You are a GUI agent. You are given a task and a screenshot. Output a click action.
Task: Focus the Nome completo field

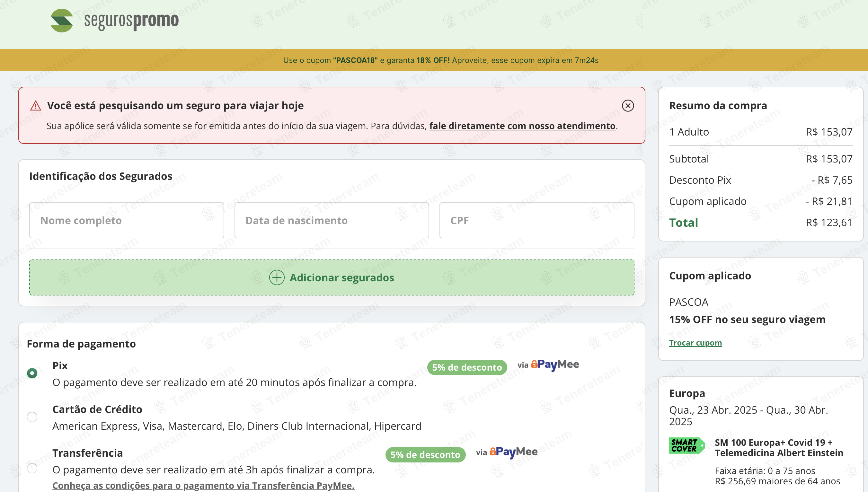[127, 220]
